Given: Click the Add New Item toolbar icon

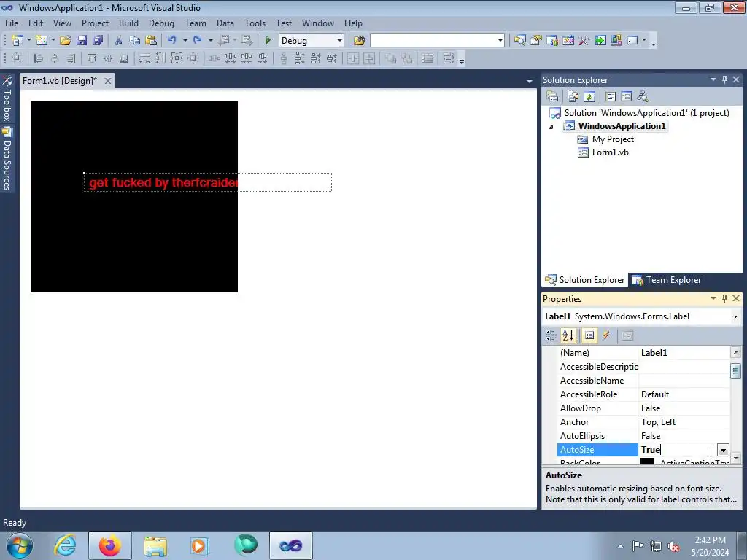Looking at the screenshot, I should [x=41, y=41].
